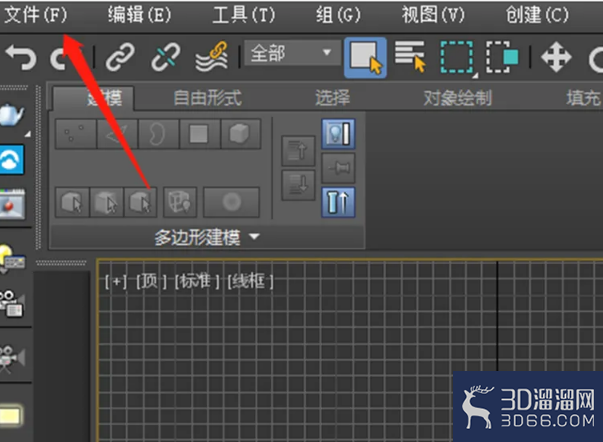Screen dimensions: 603x442
Task: Click the [+] viewport menu label
Action: point(116,282)
